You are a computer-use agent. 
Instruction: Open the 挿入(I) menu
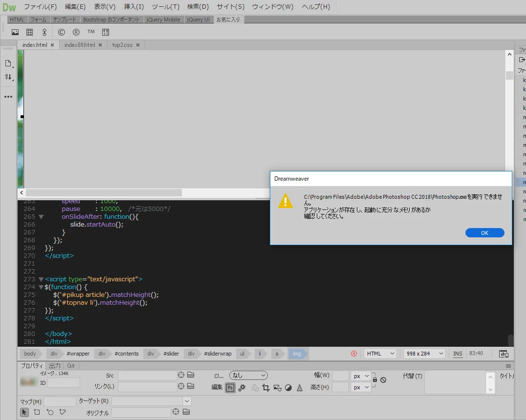pos(133,7)
